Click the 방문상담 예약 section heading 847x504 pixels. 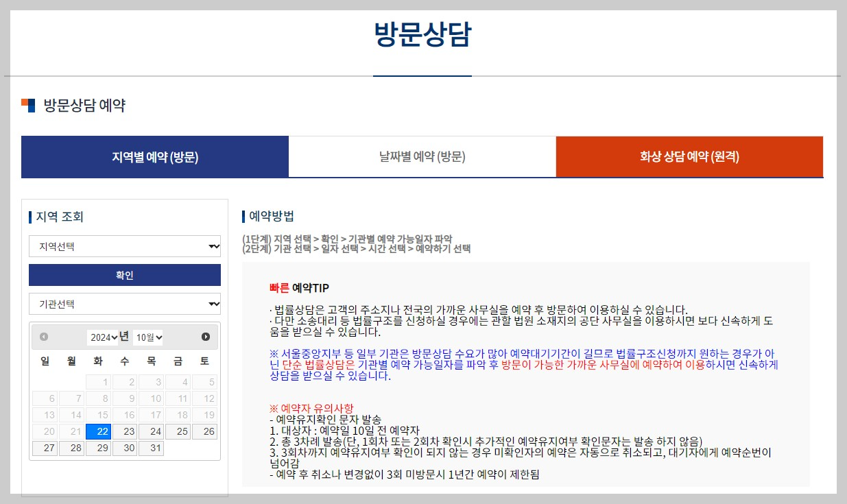point(84,106)
